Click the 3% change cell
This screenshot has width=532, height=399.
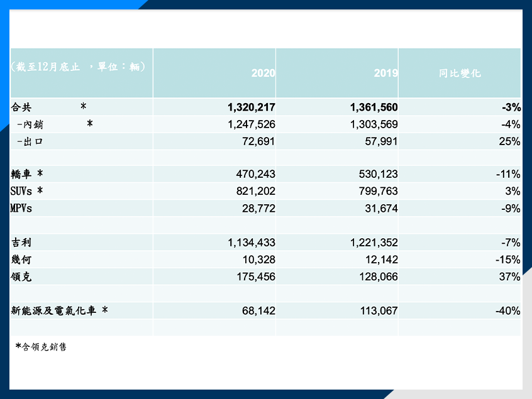513,191
